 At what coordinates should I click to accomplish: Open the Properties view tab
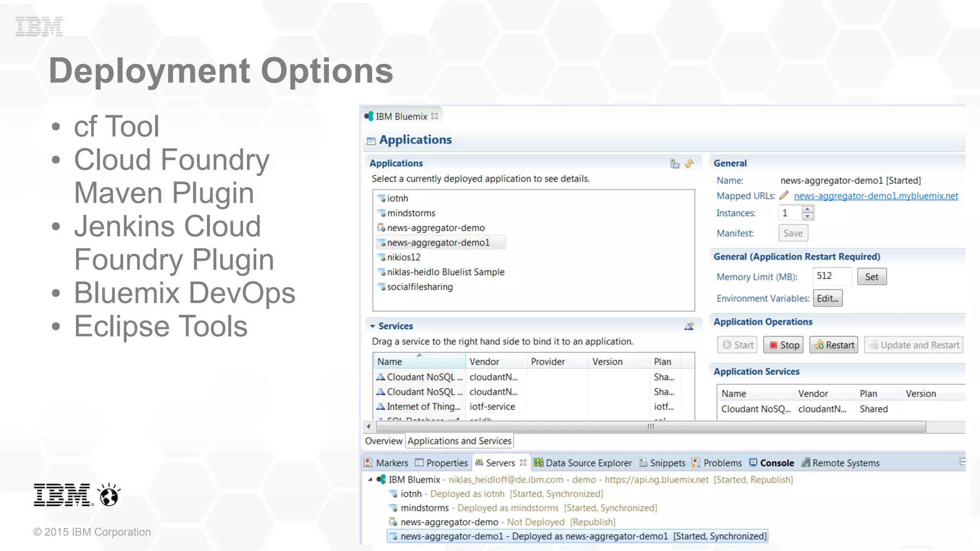(441, 463)
